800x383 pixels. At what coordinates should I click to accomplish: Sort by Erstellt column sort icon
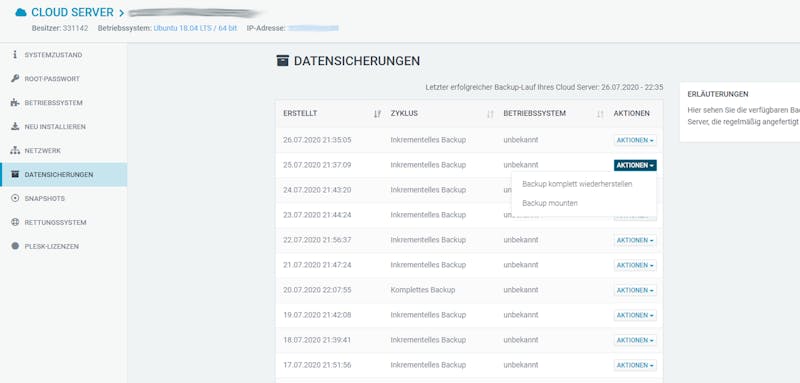(377, 114)
